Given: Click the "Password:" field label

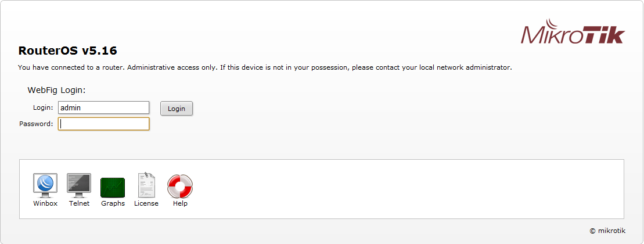Looking at the screenshot, I should pos(36,124).
